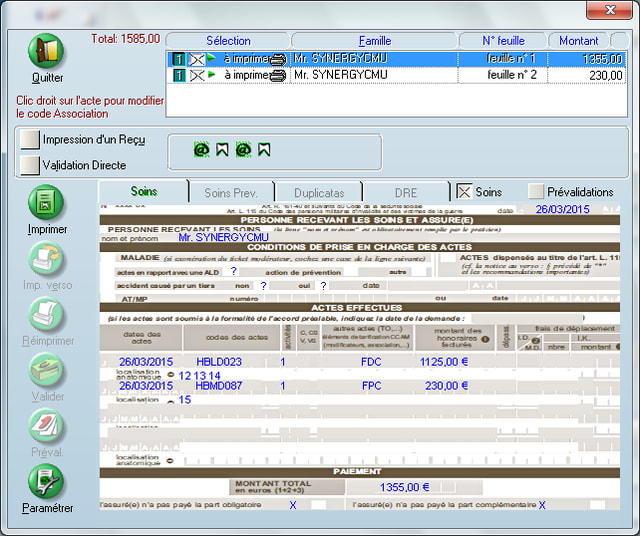Uncheck the Soins checkbox

[x=464, y=191]
